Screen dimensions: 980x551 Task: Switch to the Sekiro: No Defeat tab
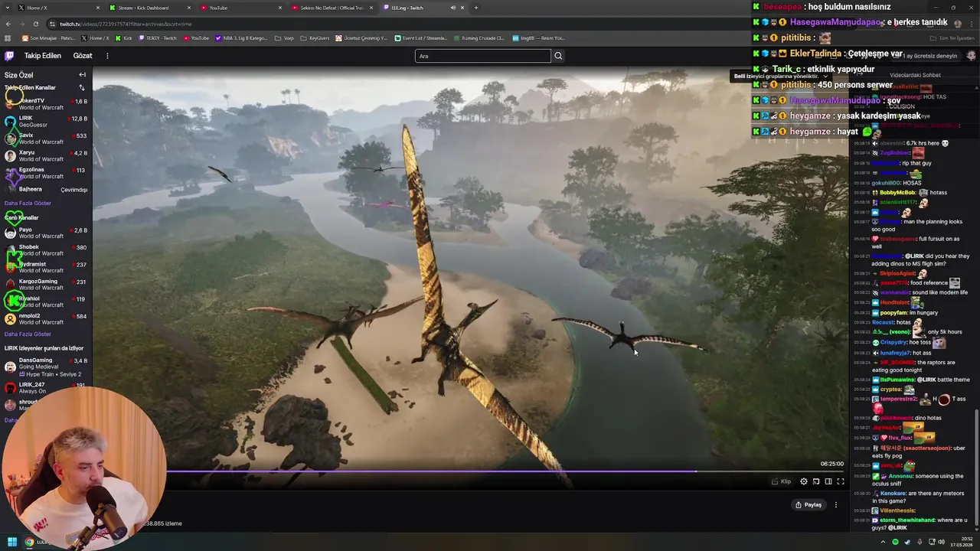click(332, 8)
